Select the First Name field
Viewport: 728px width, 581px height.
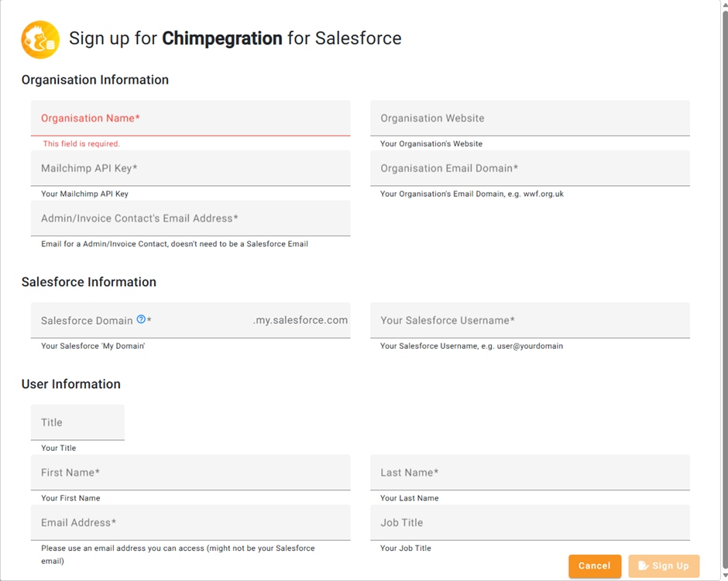(x=191, y=473)
